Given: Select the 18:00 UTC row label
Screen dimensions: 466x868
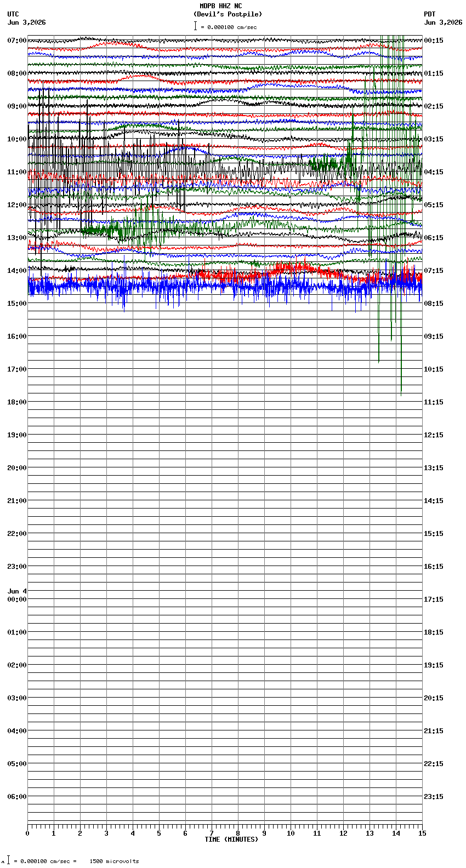Looking at the screenshot, I should click(x=17, y=402).
